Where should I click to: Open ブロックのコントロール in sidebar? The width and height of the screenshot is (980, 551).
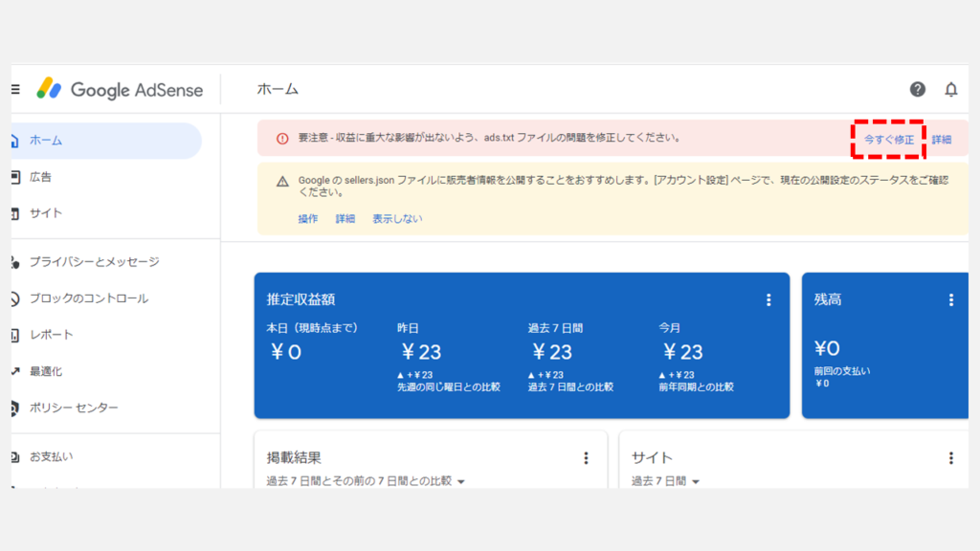pos(88,298)
